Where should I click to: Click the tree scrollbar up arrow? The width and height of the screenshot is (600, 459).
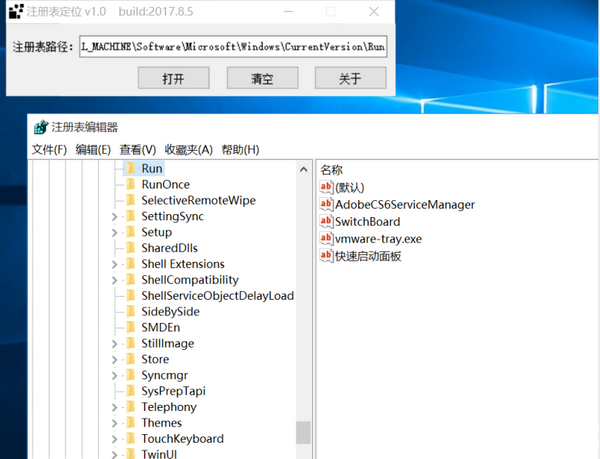[x=303, y=169]
